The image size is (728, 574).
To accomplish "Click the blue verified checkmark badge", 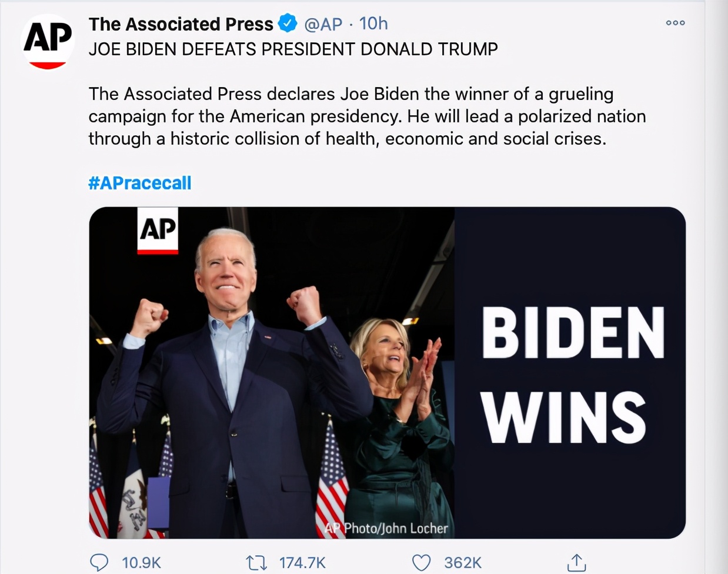I will pyautogui.click(x=287, y=24).
